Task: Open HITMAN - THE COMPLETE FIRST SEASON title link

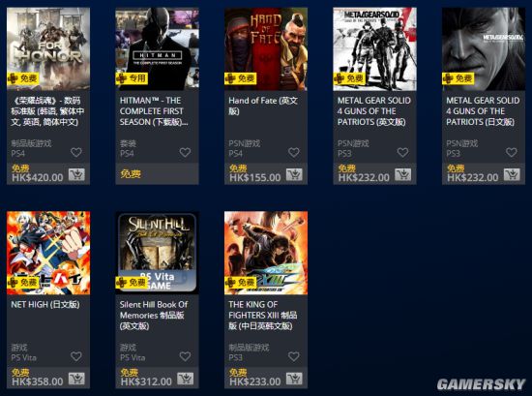Action: point(154,111)
